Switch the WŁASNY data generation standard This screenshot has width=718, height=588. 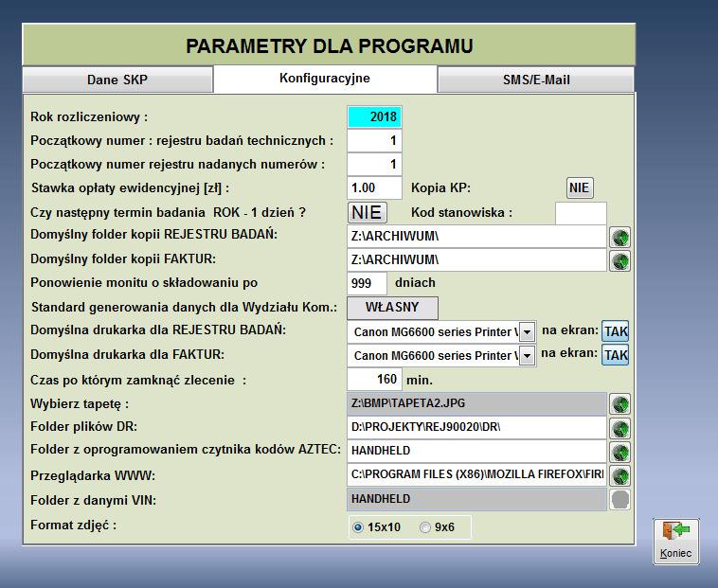(392, 308)
